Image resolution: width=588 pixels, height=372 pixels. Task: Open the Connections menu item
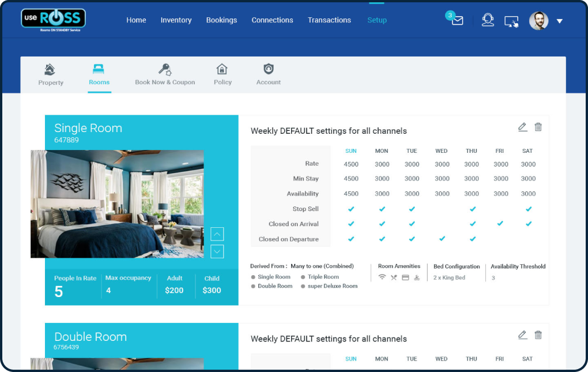pyautogui.click(x=272, y=20)
